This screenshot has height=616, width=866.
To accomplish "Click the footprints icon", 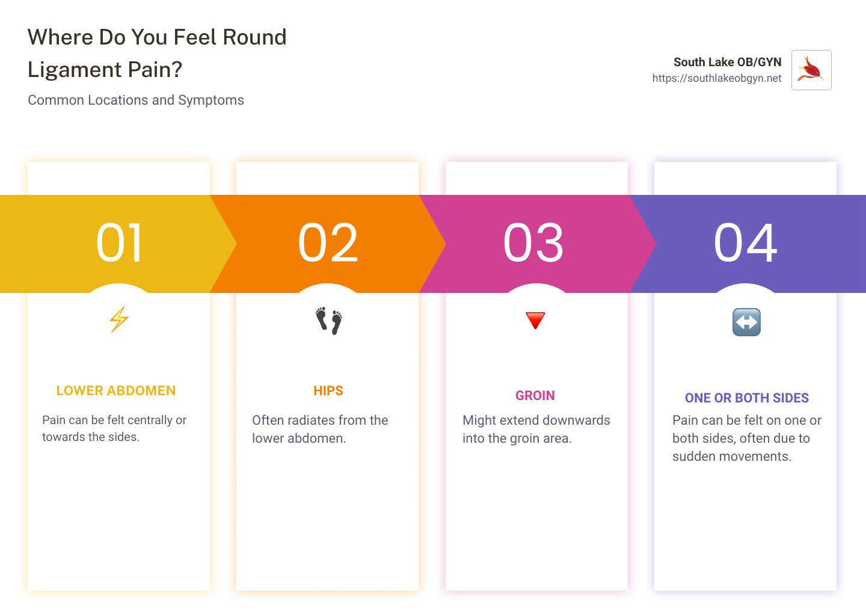I will (x=328, y=321).
